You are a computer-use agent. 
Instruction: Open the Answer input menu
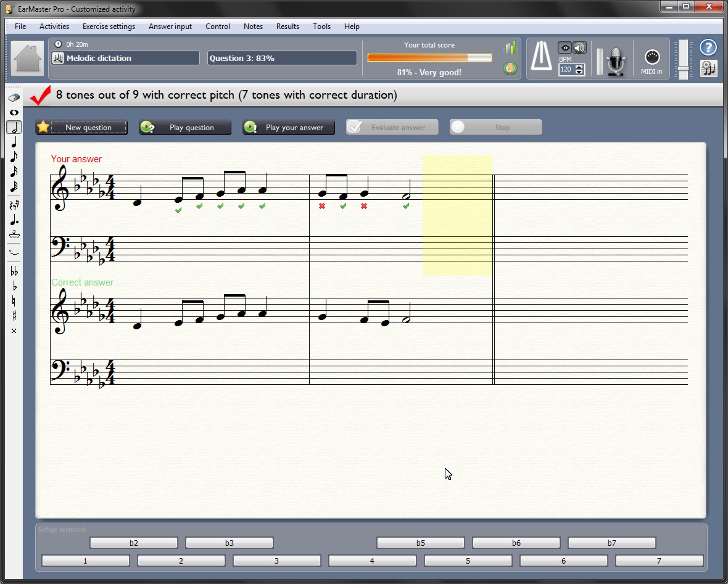170,27
